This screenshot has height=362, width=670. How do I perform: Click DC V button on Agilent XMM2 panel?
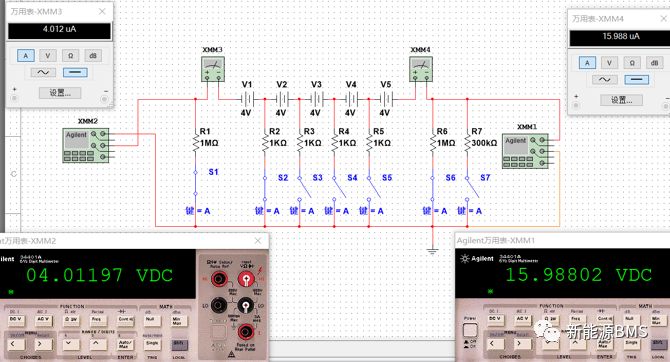click(x=15, y=320)
